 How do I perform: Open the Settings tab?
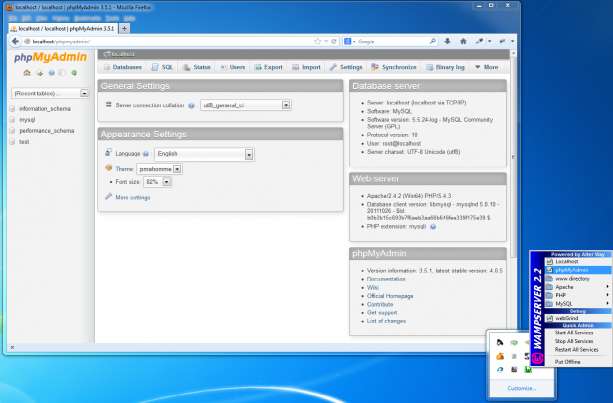click(x=346, y=67)
